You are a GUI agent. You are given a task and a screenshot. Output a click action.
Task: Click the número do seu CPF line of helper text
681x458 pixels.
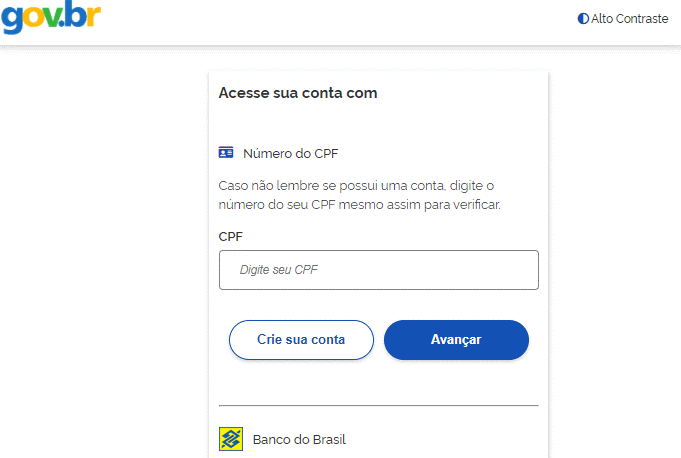pos(360,204)
